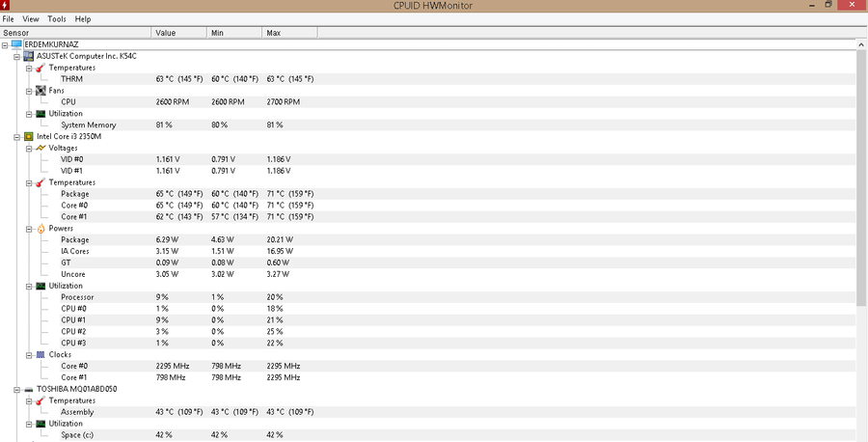Click the scrollbar up arrow
This screenshot has height=442, width=868.
click(x=861, y=44)
